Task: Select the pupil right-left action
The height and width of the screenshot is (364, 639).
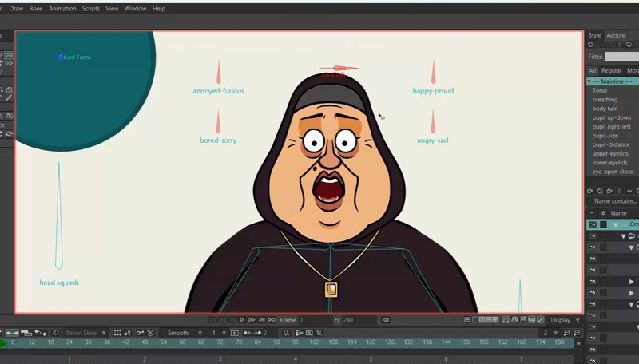Action: click(613, 127)
